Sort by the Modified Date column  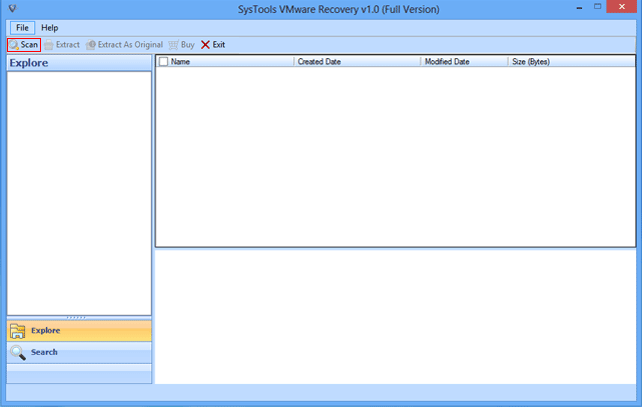tap(465, 61)
